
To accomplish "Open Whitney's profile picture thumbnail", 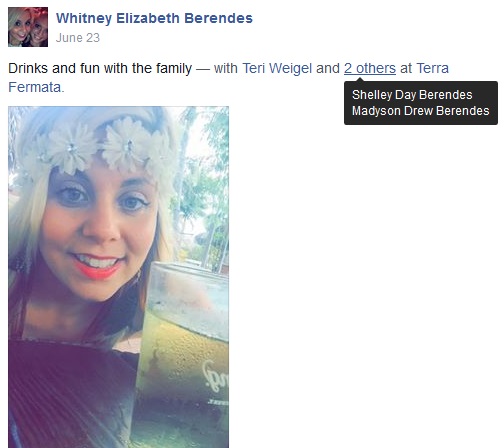I will [x=28, y=27].
